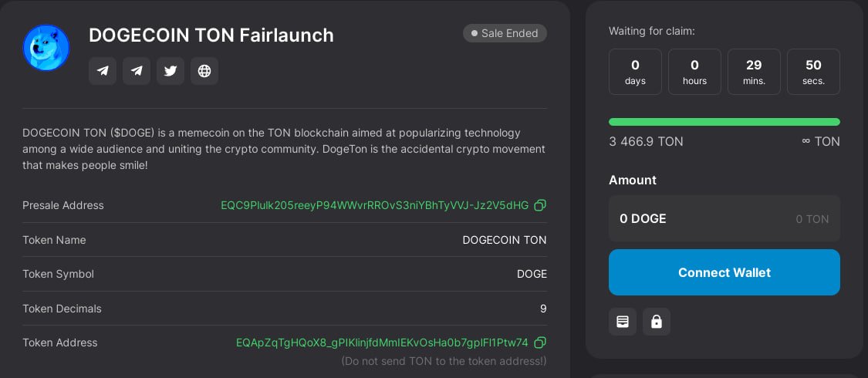
Task: Click the Amount heading
Action: tap(633, 180)
